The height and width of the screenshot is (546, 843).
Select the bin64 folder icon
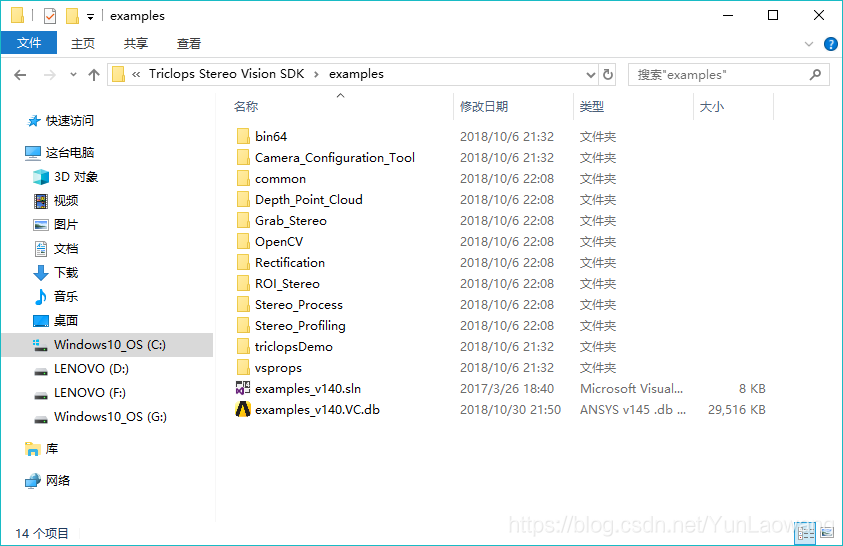(243, 136)
